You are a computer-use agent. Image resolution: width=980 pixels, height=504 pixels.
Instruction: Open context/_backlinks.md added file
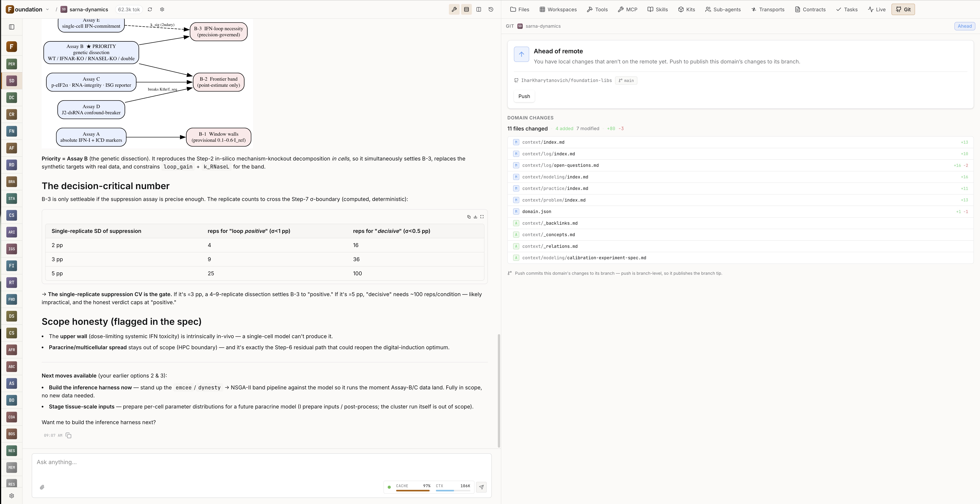[x=740, y=223]
